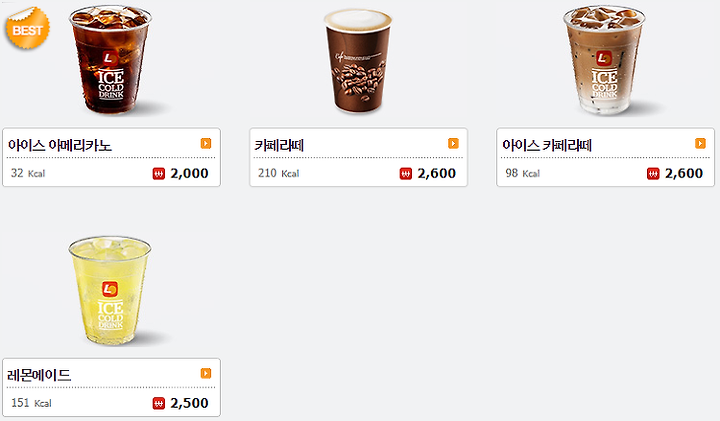The image size is (720, 421).
Task: Open the 레몬에이드 product title
Action: [39, 375]
